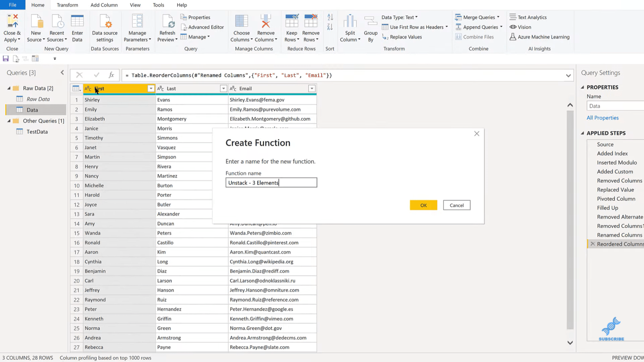Screen dimensions: 644x362
Task: Collapse the Other Queries folder
Action: coord(9,121)
